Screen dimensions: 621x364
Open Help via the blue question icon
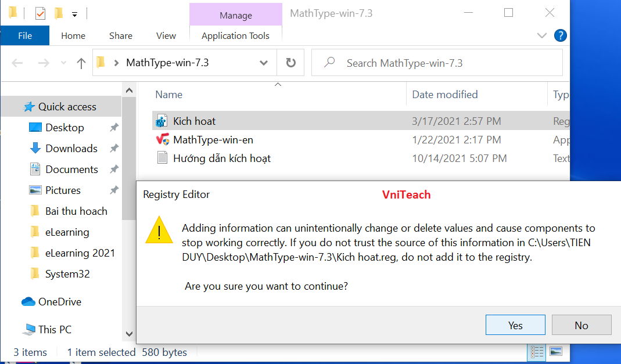click(x=561, y=35)
